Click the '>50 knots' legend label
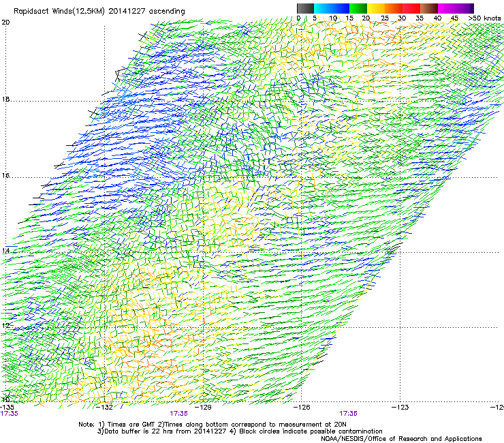504x443 pixels. pos(484,18)
